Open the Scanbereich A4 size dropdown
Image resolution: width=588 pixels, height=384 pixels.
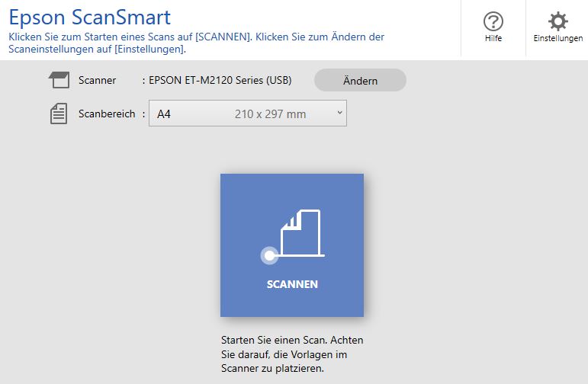[x=248, y=113]
